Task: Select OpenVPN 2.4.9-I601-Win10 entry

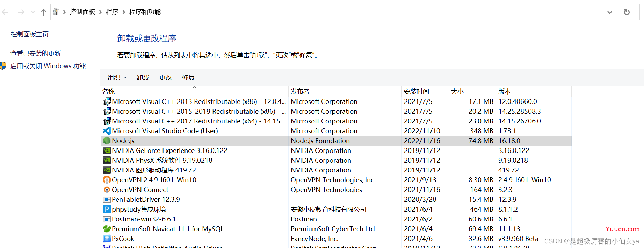Action: click(154, 180)
